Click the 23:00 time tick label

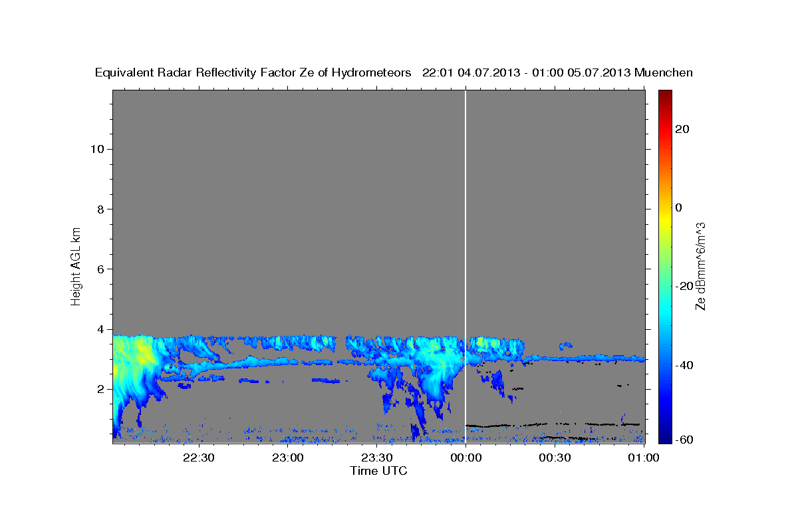tap(287, 458)
